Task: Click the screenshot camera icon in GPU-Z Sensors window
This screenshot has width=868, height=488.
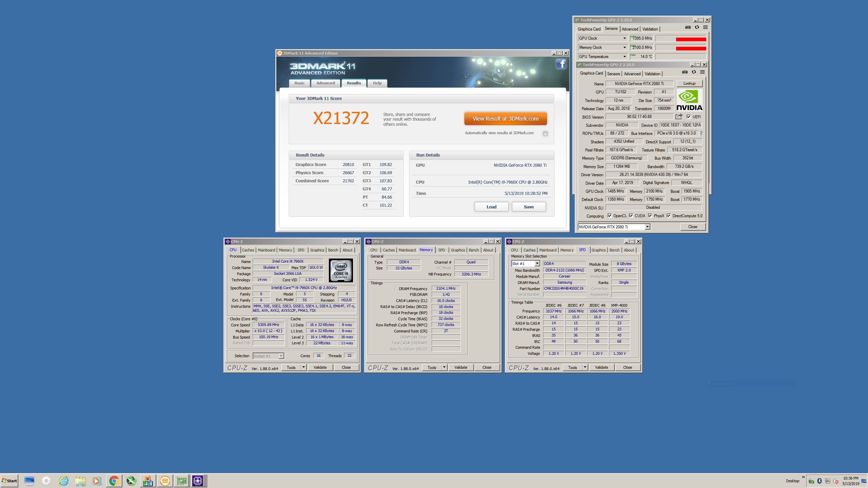Action: [x=688, y=27]
